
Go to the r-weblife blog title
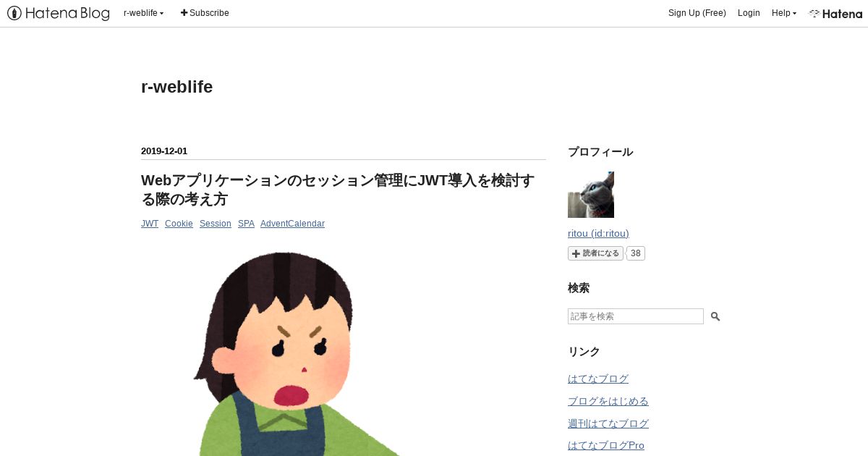point(177,87)
